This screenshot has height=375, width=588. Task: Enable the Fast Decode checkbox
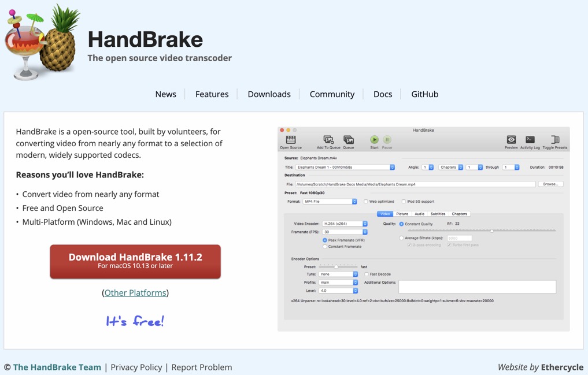pyautogui.click(x=367, y=274)
